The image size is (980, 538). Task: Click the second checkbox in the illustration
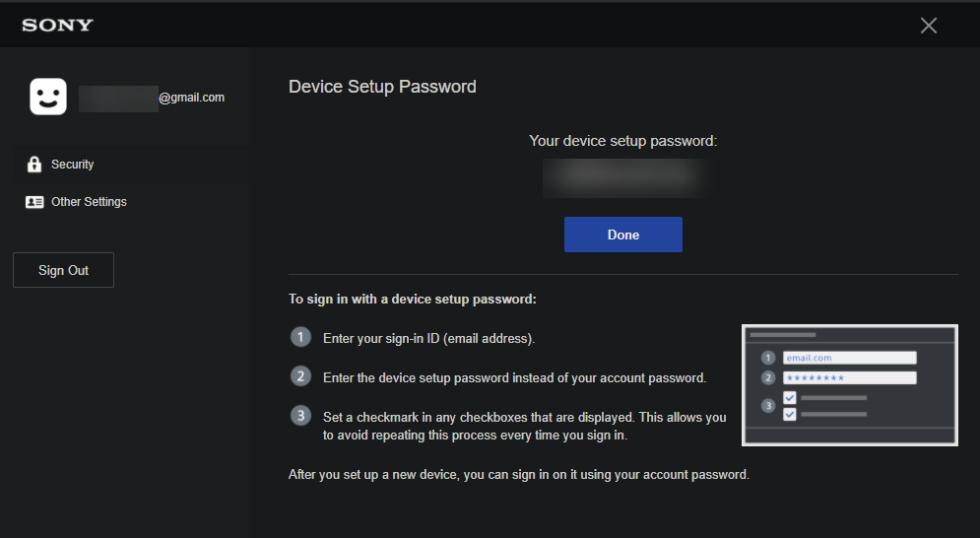tap(790, 414)
